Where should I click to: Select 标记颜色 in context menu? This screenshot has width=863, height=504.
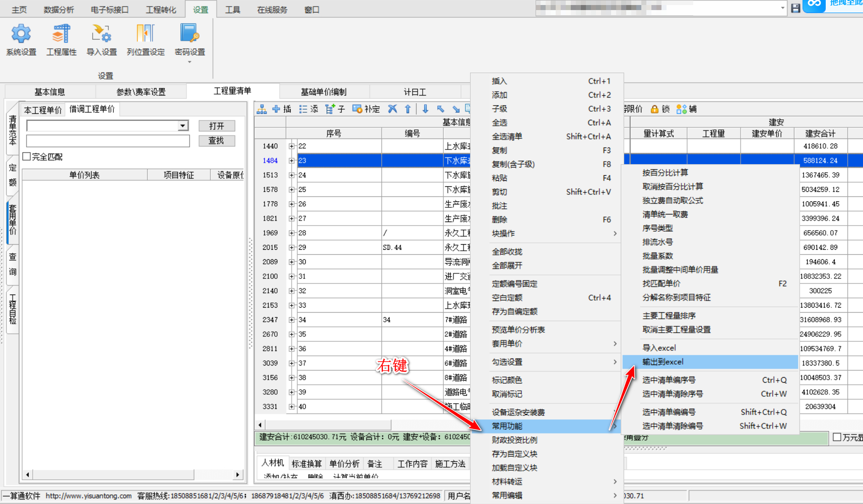tap(547, 380)
